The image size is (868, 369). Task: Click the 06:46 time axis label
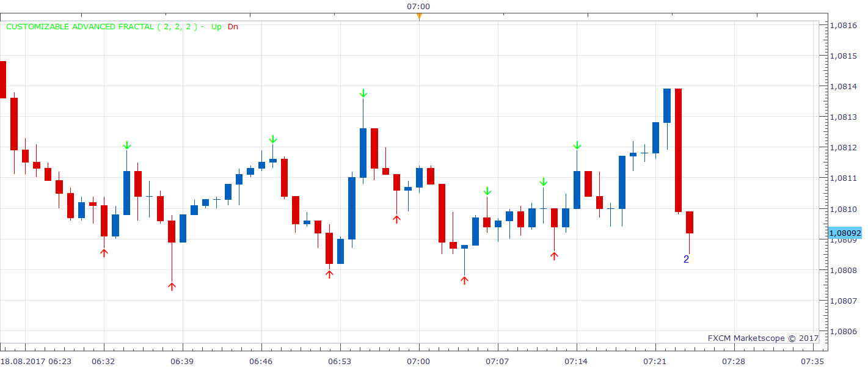(261, 362)
